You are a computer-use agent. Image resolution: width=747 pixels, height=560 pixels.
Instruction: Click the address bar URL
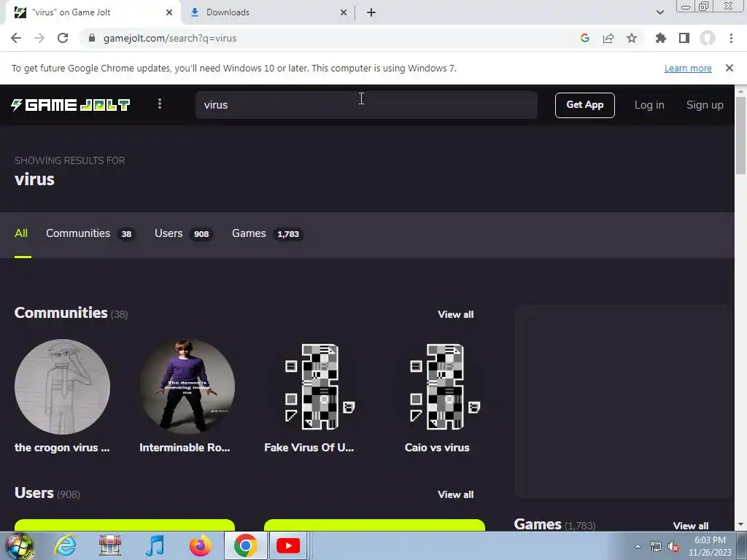click(x=169, y=38)
